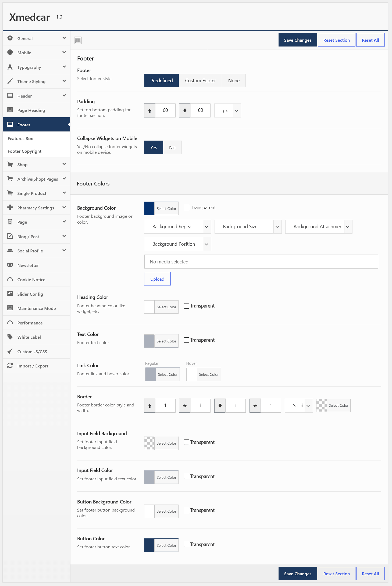Click the top Save Changes button
Viewport: 392px width, 586px height.
[298, 40]
